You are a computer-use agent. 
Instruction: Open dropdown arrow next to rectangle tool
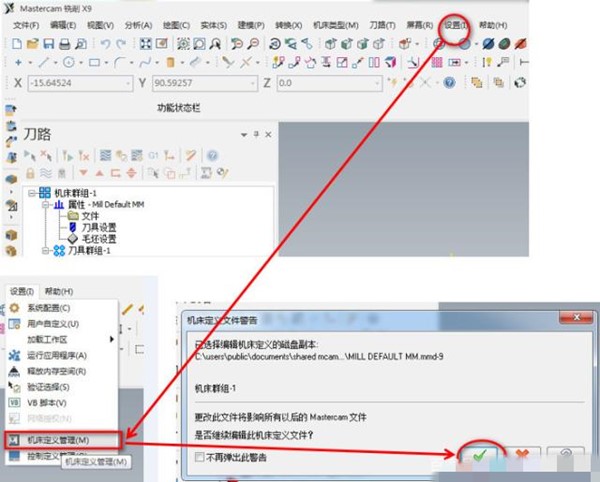click(106, 62)
